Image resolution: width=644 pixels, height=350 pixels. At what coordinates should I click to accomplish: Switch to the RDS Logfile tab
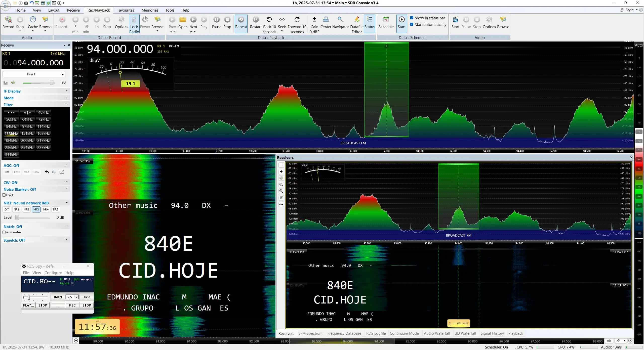click(376, 333)
